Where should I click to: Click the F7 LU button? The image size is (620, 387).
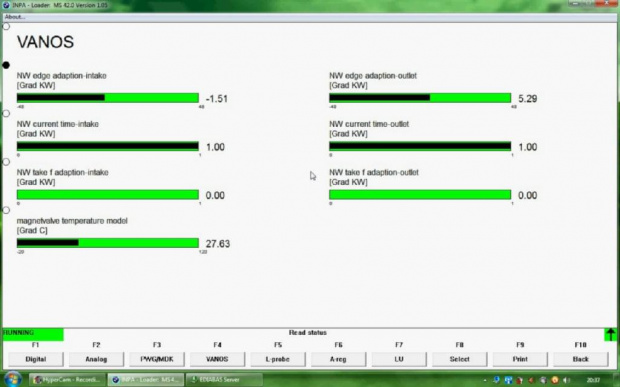pos(399,359)
